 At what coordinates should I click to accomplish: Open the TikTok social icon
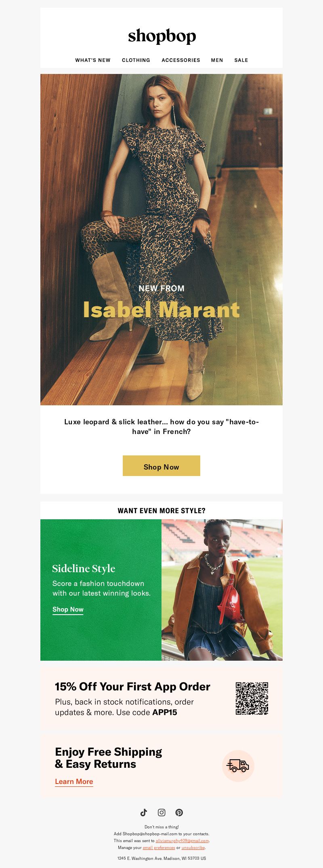(144, 812)
